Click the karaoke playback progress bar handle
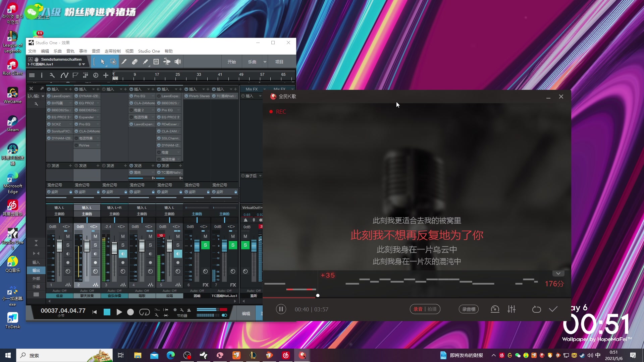Image resolution: width=644 pixels, height=362 pixels. coord(318,296)
